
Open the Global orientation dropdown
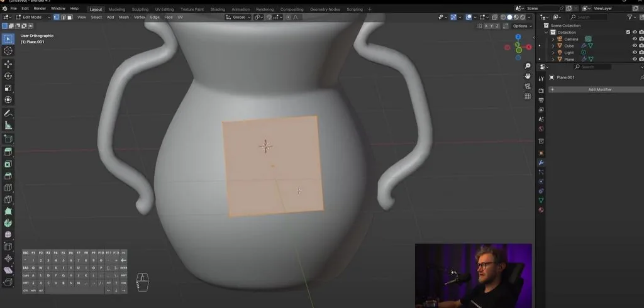pyautogui.click(x=238, y=17)
